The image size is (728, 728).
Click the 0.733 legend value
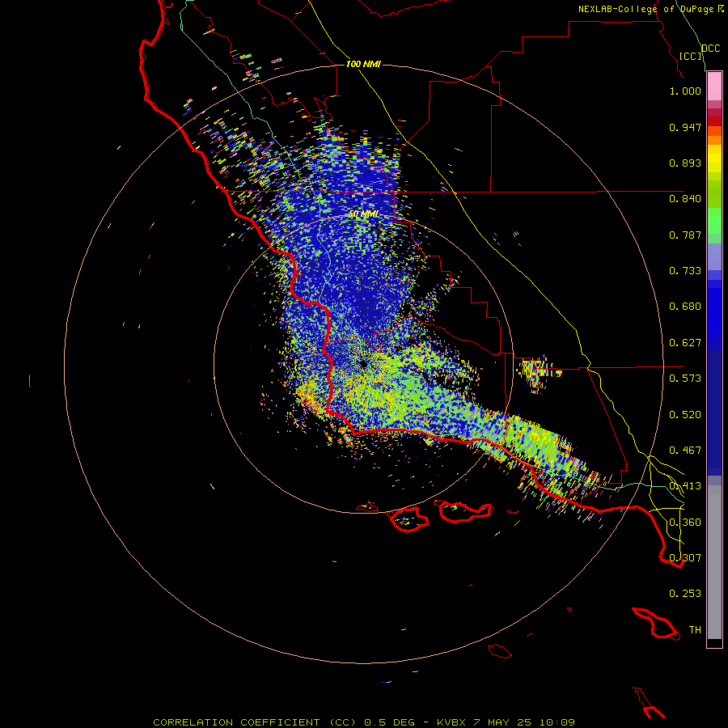click(685, 271)
